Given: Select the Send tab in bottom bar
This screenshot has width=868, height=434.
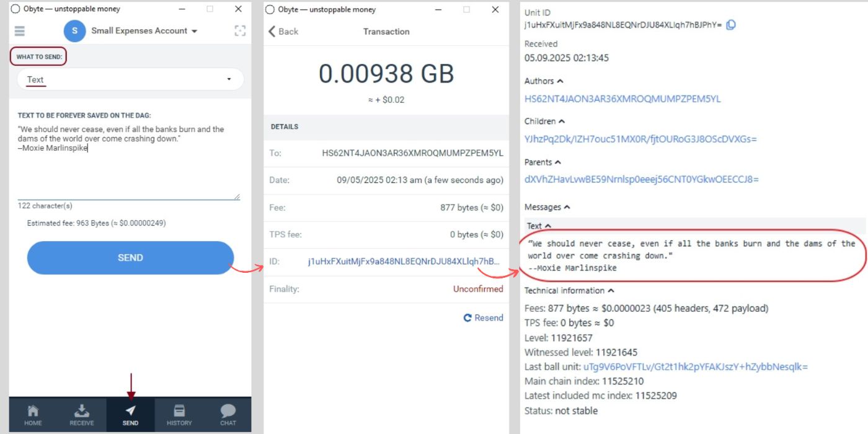Looking at the screenshot, I should click(130, 415).
